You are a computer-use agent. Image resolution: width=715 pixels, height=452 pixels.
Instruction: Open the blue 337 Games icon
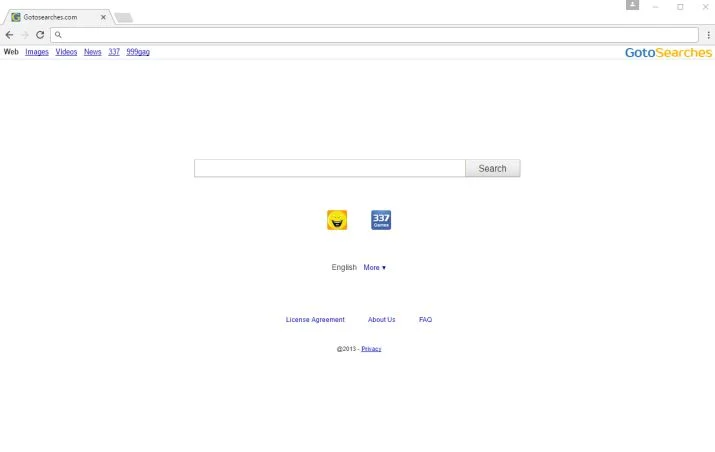click(x=381, y=220)
